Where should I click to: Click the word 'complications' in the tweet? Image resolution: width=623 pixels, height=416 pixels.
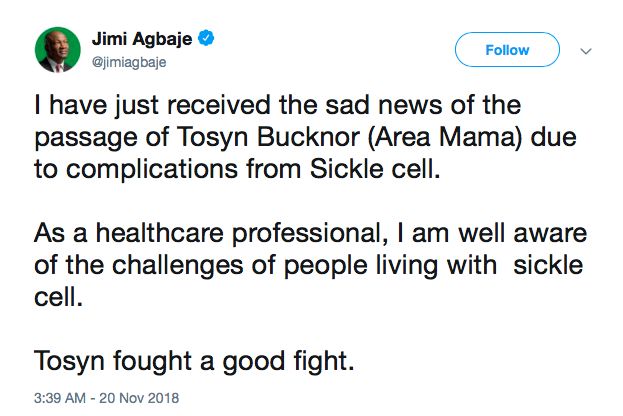click(x=151, y=170)
